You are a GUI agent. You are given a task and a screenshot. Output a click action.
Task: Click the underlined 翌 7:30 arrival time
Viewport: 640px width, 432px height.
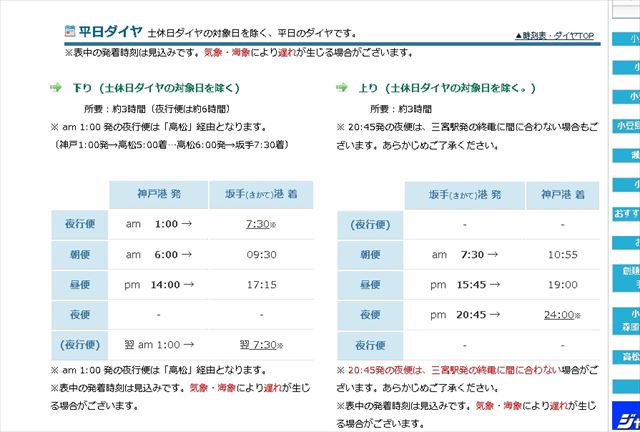(259, 344)
